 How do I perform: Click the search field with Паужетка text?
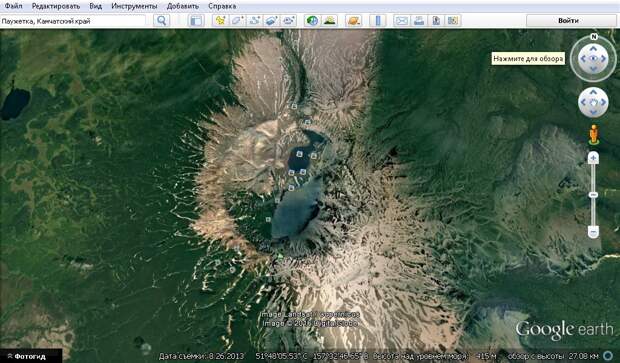click(x=73, y=21)
